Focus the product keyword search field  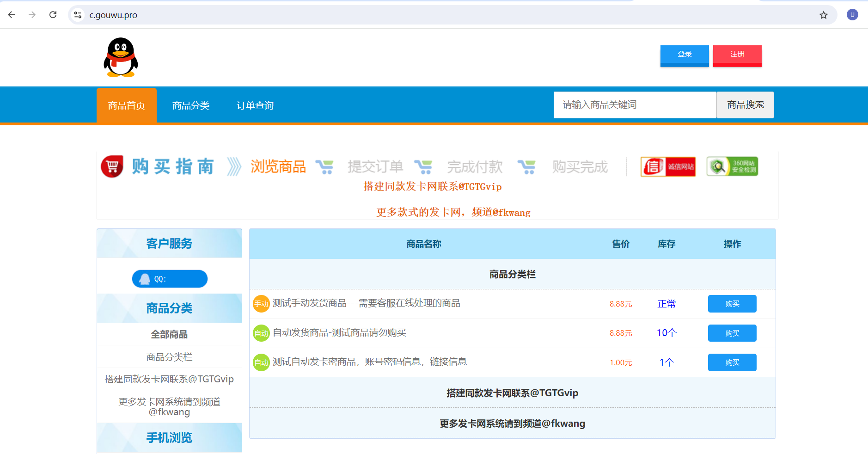[x=635, y=105]
